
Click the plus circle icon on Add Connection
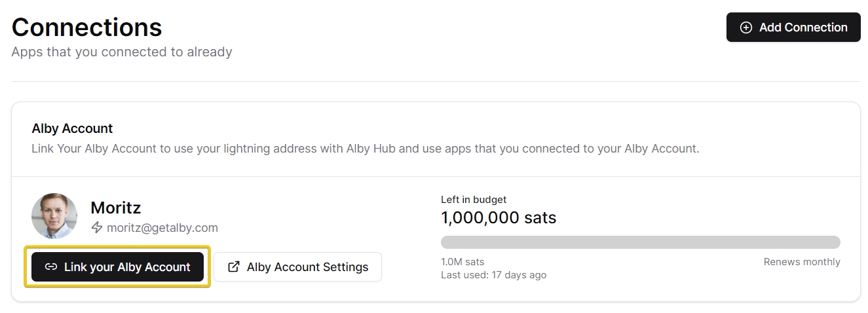tap(745, 28)
